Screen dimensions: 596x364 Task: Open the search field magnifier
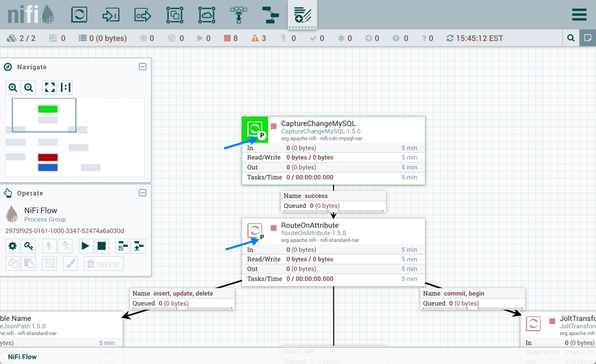(x=571, y=38)
